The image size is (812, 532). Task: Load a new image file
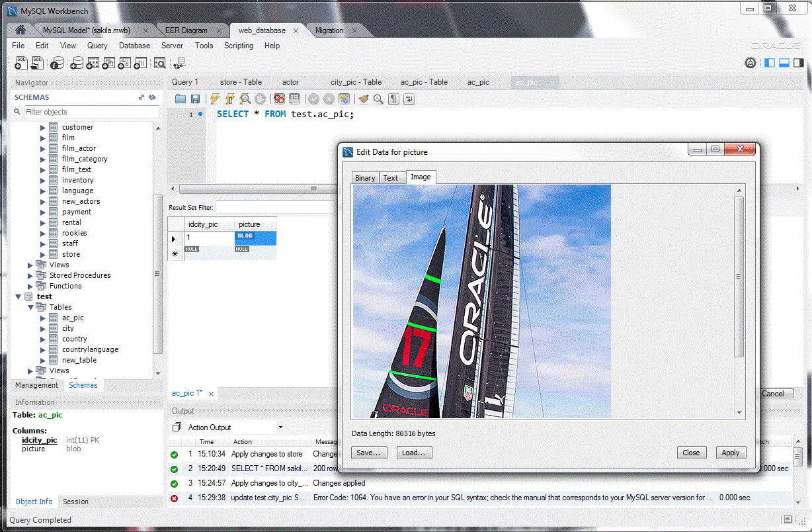click(x=414, y=452)
